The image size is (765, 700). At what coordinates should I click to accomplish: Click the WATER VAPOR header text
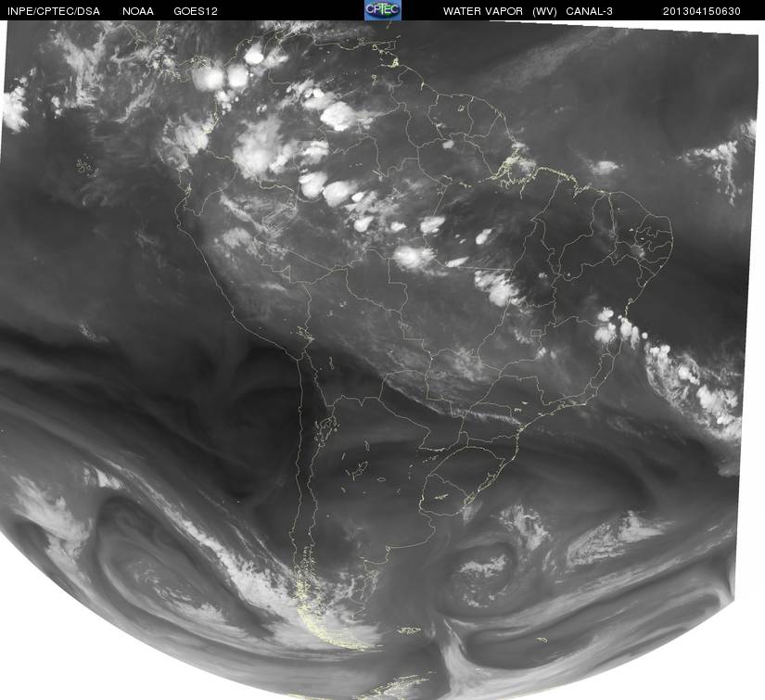click(x=482, y=11)
